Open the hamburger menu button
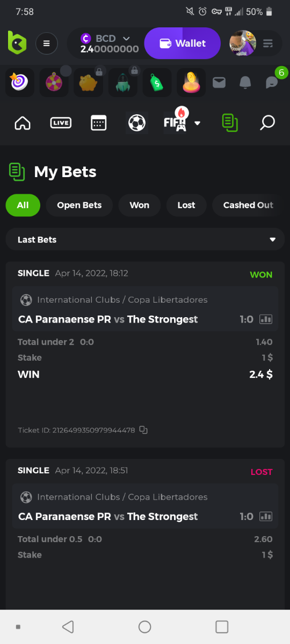This screenshot has width=290, height=644. pos(47,43)
